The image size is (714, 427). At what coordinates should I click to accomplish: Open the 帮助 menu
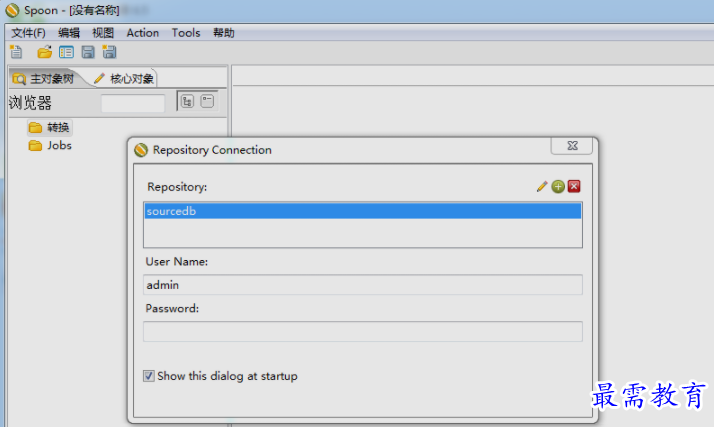[x=224, y=33]
